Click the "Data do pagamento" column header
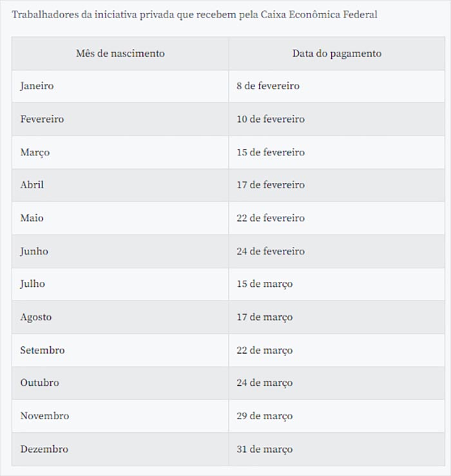 coord(337,54)
